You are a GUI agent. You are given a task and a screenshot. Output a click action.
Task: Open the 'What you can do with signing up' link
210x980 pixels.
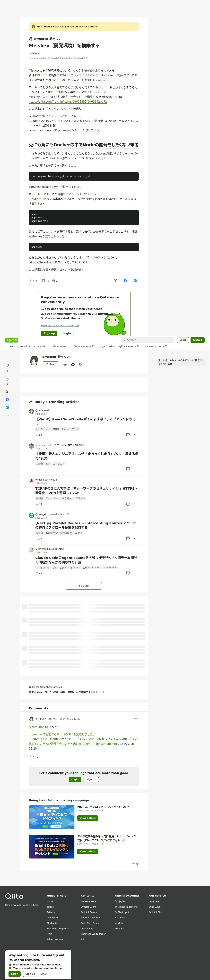click(x=60, y=326)
